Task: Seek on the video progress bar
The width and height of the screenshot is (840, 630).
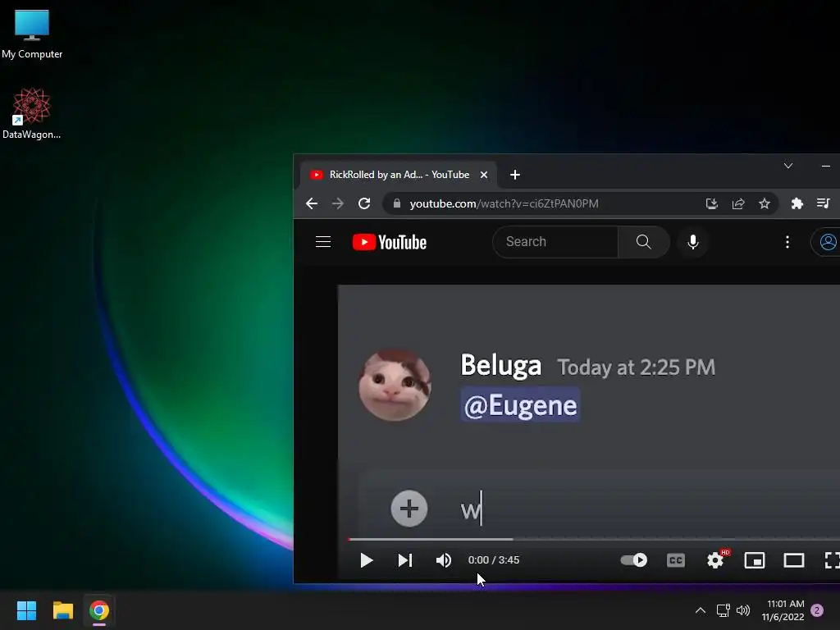Action: coord(594,539)
